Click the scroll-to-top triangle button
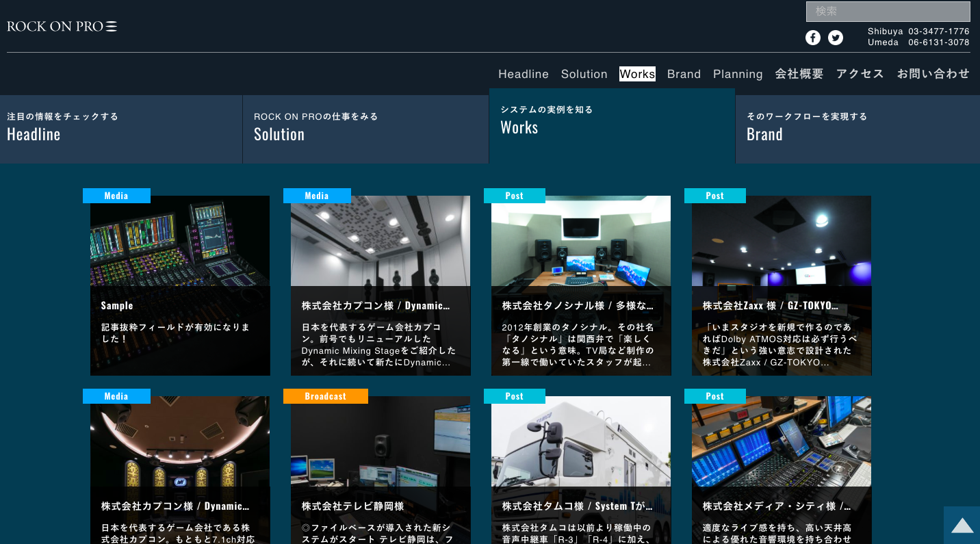 pos(962,526)
